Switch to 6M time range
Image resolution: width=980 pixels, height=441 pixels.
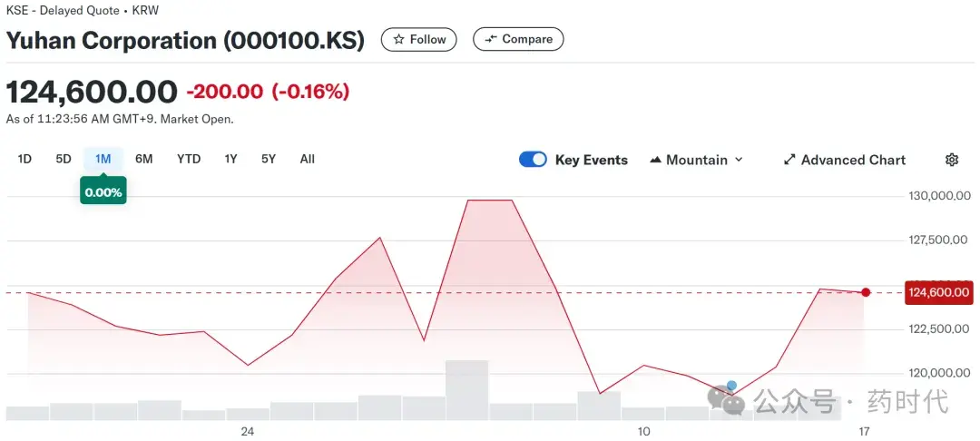click(143, 159)
